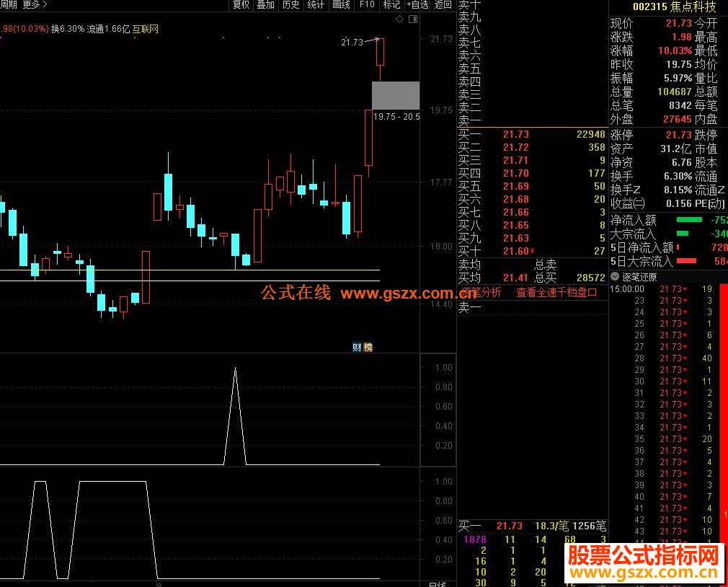
Task: Click the 总买 value 28572
Action: 590,278
